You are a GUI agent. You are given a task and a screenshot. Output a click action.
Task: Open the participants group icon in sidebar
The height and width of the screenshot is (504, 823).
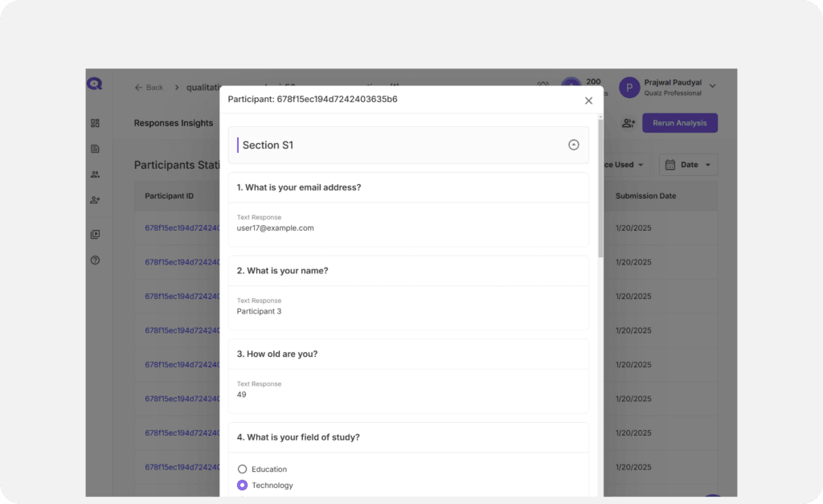(x=95, y=174)
